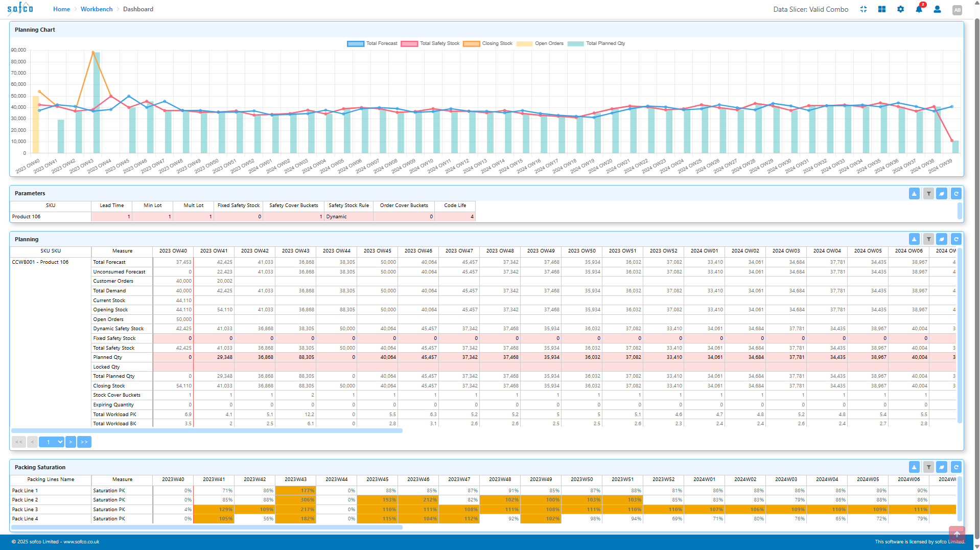980x550 pixels.
Task: Open the notifications bell in the header
Action: 919,9
